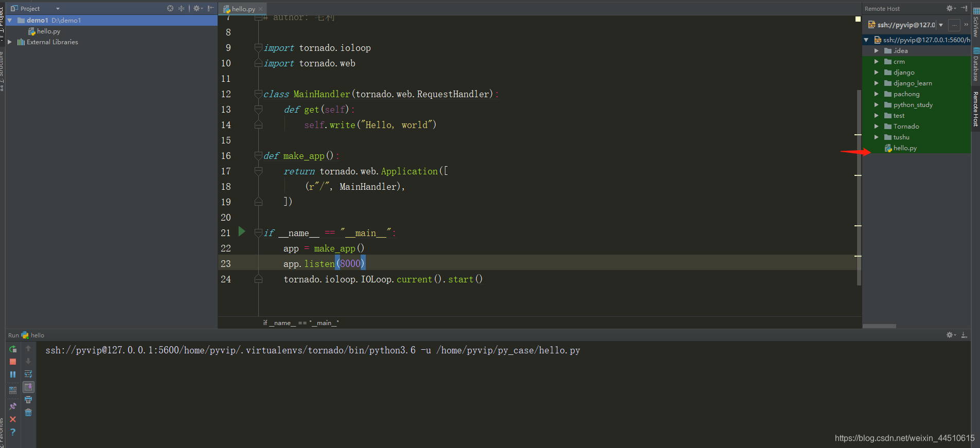Expand the pachong remote folder

click(877, 94)
